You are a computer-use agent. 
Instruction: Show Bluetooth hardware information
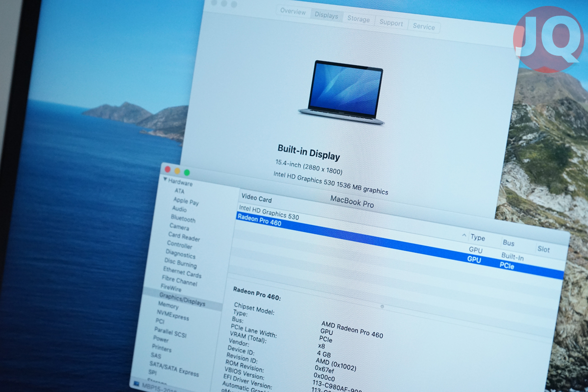point(183,219)
